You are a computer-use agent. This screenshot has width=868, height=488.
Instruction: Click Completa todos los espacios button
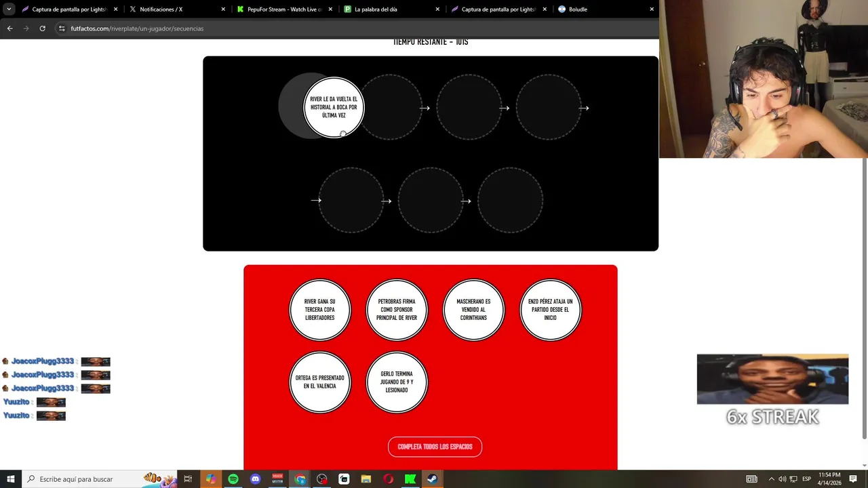pyautogui.click(x=435, y=447)
